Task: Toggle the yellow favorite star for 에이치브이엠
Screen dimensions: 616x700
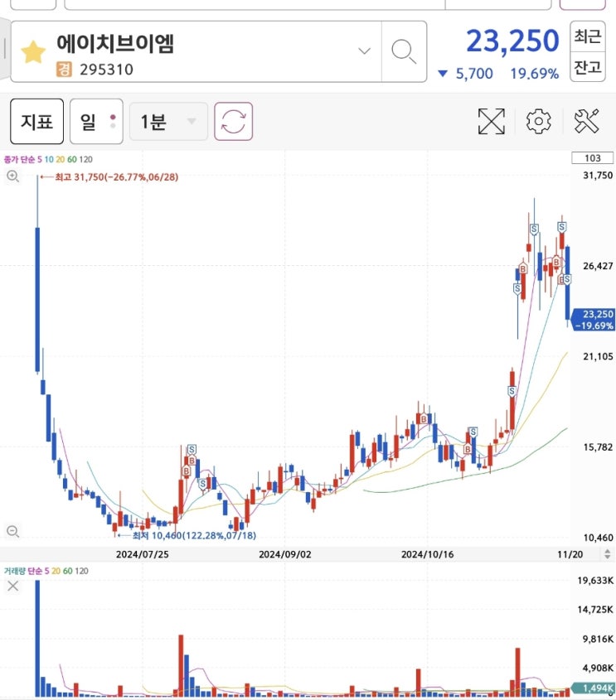Action: tap(33, 52)
